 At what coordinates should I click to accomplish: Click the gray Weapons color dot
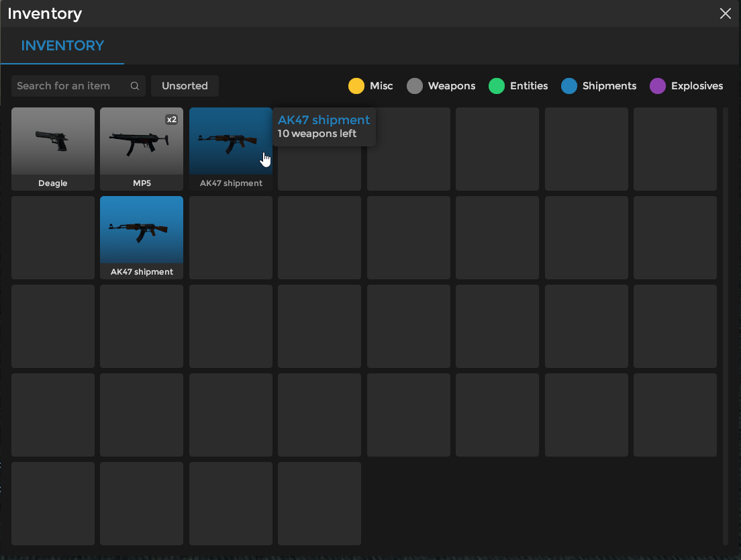coord(414,86)
